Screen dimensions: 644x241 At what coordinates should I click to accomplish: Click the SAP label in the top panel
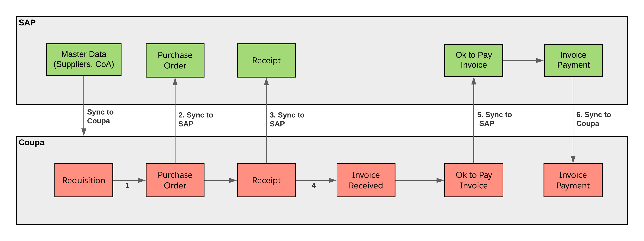[26, 19]
